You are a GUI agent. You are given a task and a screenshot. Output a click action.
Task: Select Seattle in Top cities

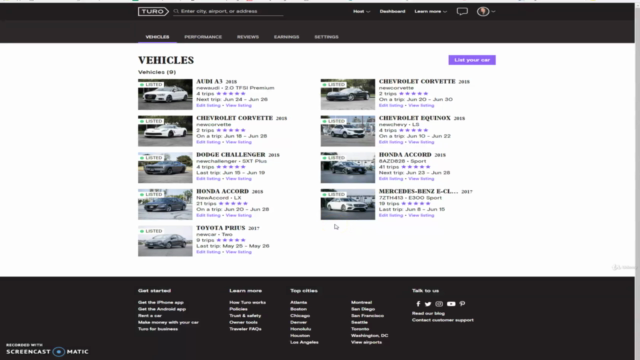pyautogui.click(x=359, y=322)
